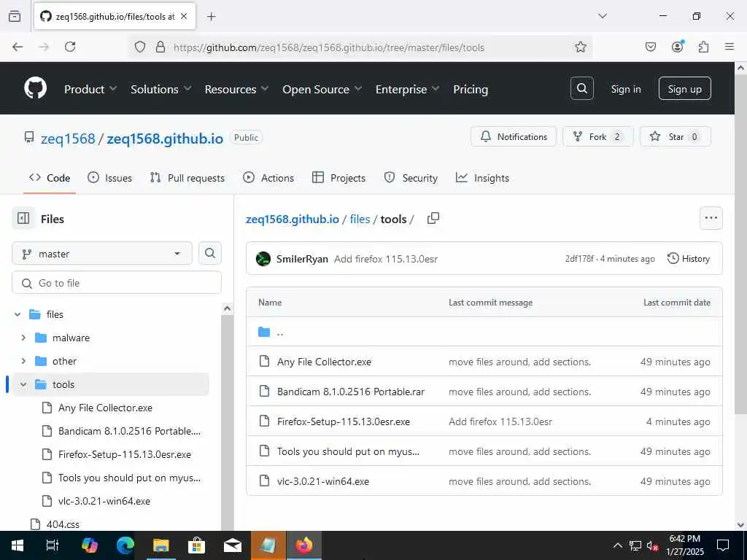Click the file tree search icon button
The width and height of the screenshot is (747, 560).
point(210,253)
